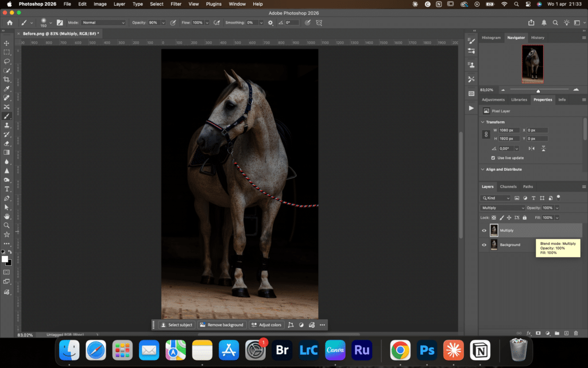Collapse the Transform section
Image resolution: width=588 pixels, height=368 pixels.
click(482, 122)
